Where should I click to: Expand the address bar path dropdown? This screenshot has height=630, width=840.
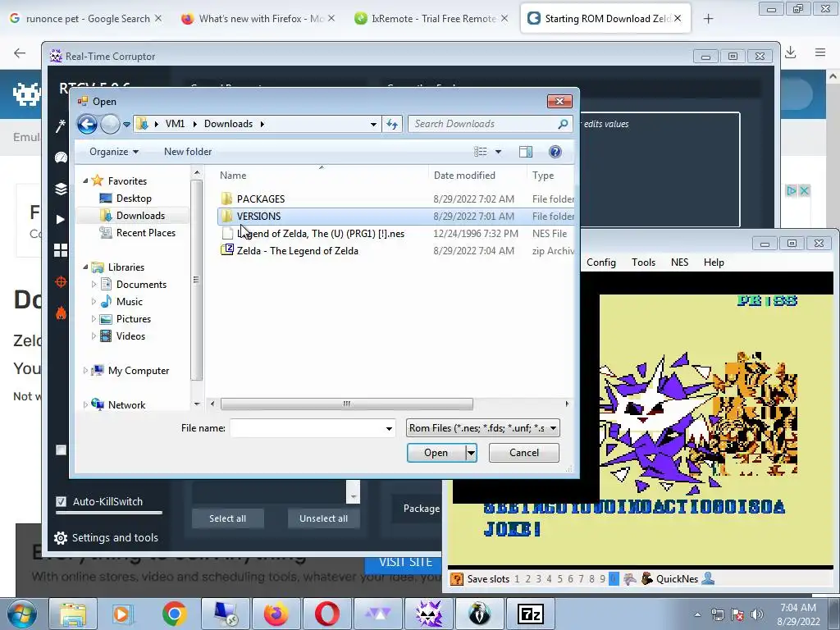click(373, 125)
